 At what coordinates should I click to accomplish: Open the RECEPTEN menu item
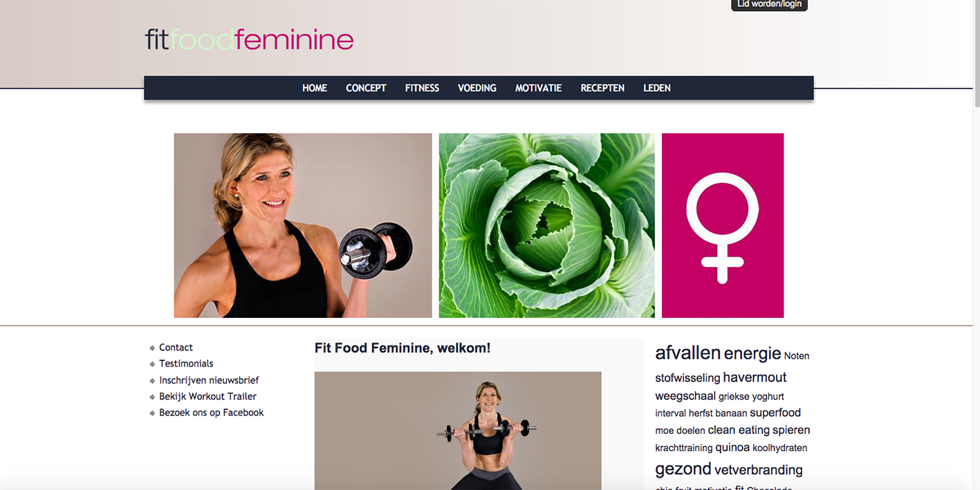point(602,88)
